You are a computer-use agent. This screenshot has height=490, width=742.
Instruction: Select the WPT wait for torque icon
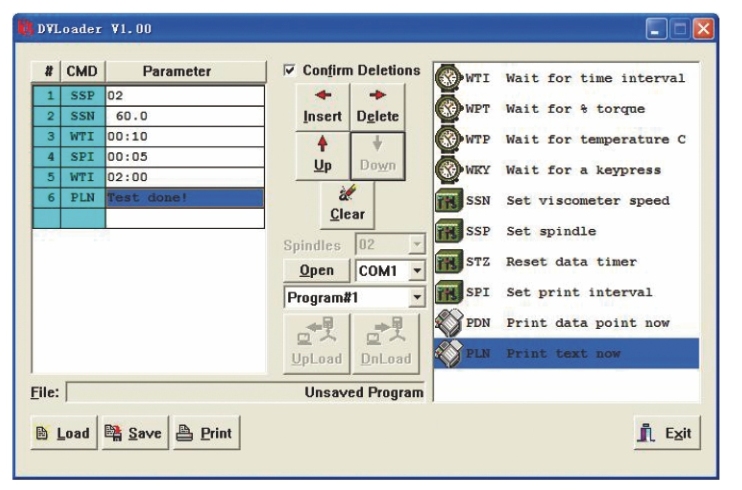pyautogui.click(x=450, y=108)
